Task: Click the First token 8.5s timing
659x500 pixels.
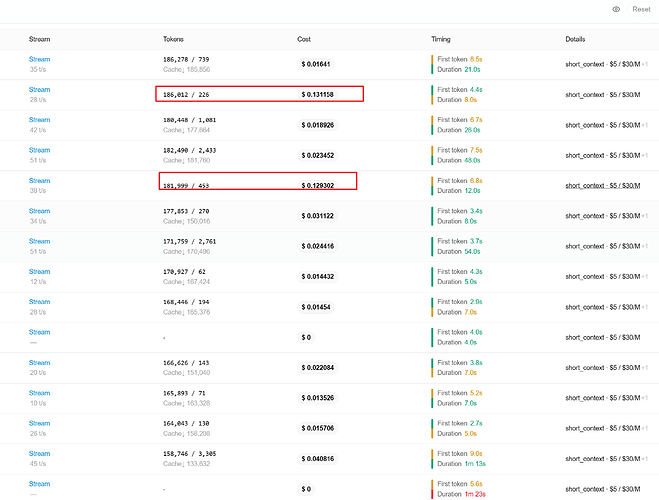Action: [x=460, y=59]
